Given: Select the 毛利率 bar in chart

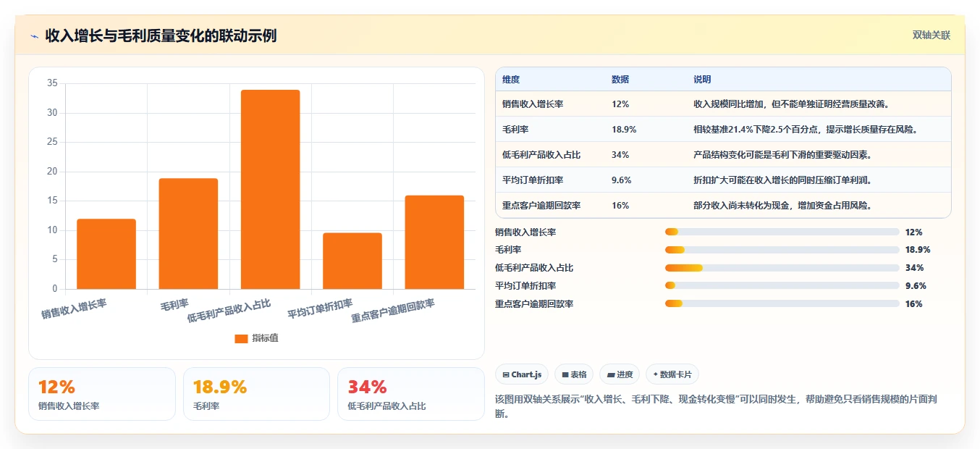Looking at the screenshot, I should click(x=188, y=233).
